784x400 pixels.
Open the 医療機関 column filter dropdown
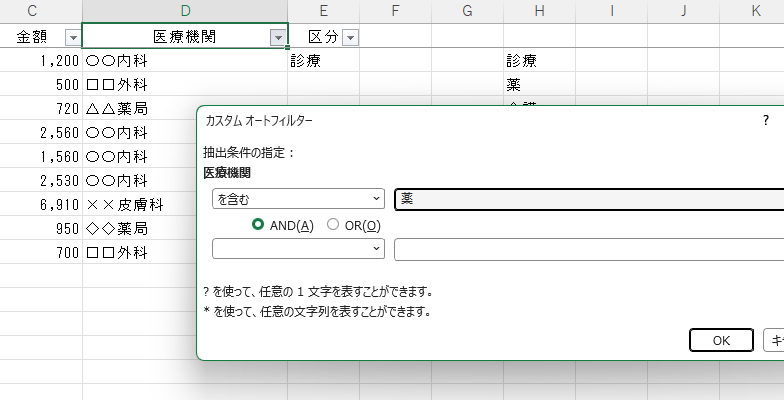[278, 37]
